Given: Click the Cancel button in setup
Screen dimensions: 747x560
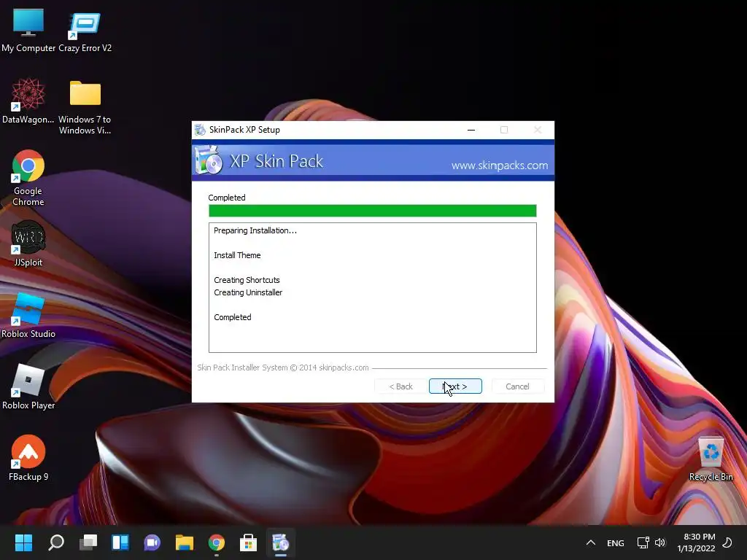Looking at the screenshot, I should (x=517, y=386).
